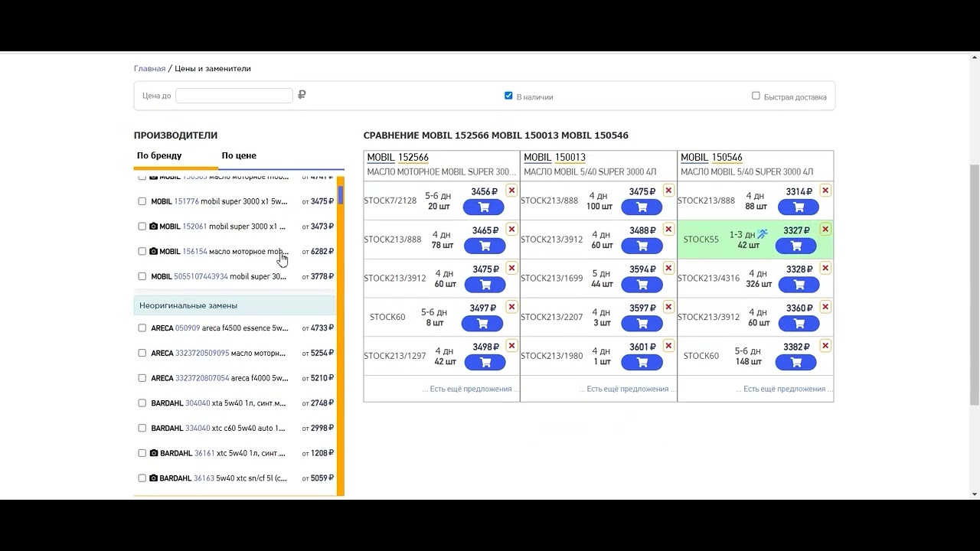Add STOCK7/2128 offer at 3456₽ to cart

[x=483, y=207]
